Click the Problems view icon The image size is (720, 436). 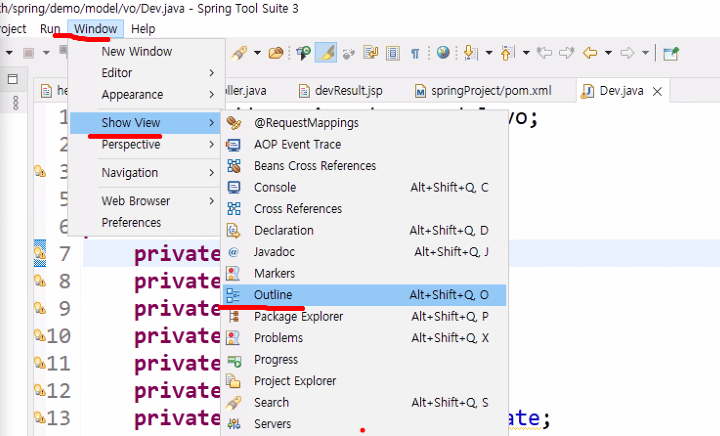coord(233,338)
